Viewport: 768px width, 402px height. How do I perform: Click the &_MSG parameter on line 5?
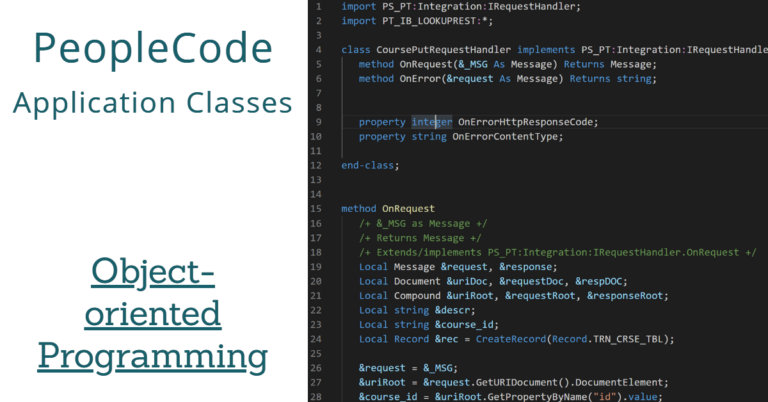pos(473,65)
